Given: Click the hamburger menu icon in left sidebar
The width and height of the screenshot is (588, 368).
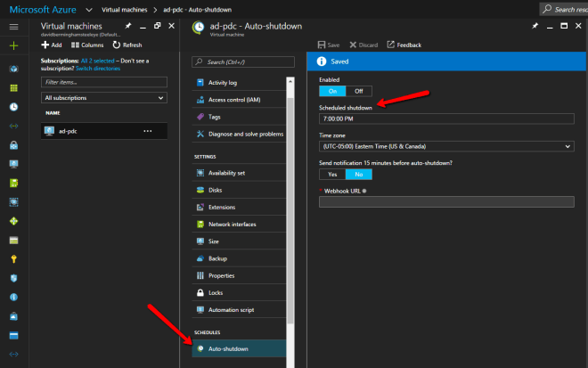Looking at the screenshot, I should 13,28.
